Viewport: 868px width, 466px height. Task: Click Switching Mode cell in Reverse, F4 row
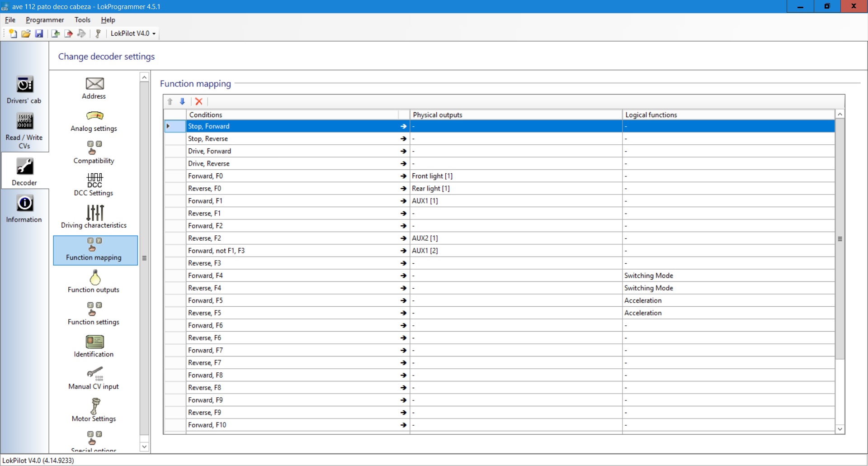click(x=728, y=288)
